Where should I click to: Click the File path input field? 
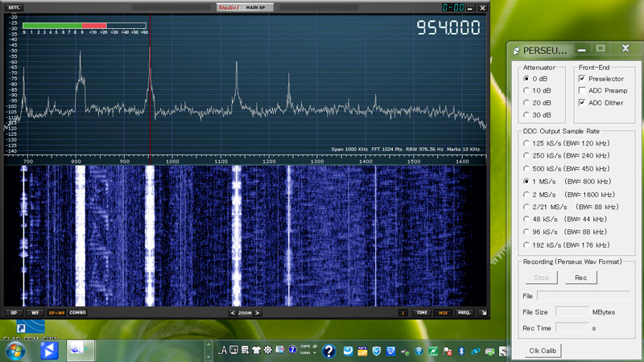583,296
